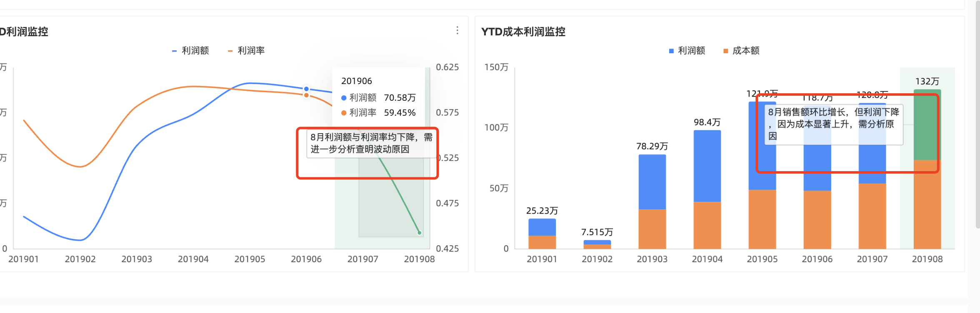
Task: Toggle 利润额 line legend in left chart
Action: 190,51
